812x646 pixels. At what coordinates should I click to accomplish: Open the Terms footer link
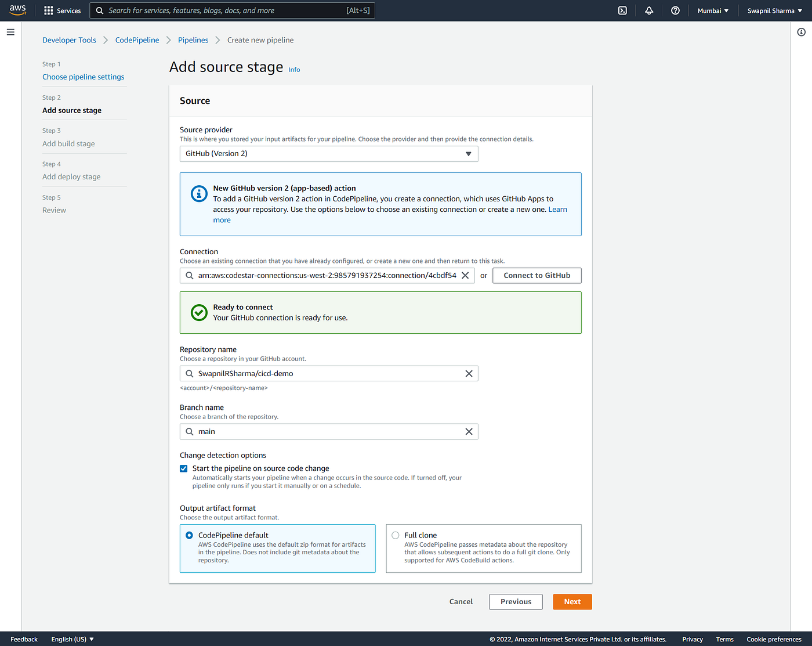point(724,639)
